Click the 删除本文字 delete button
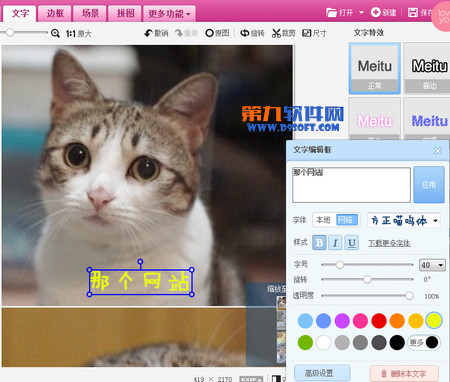The image size is (450, 382). (x=404, y=374)
